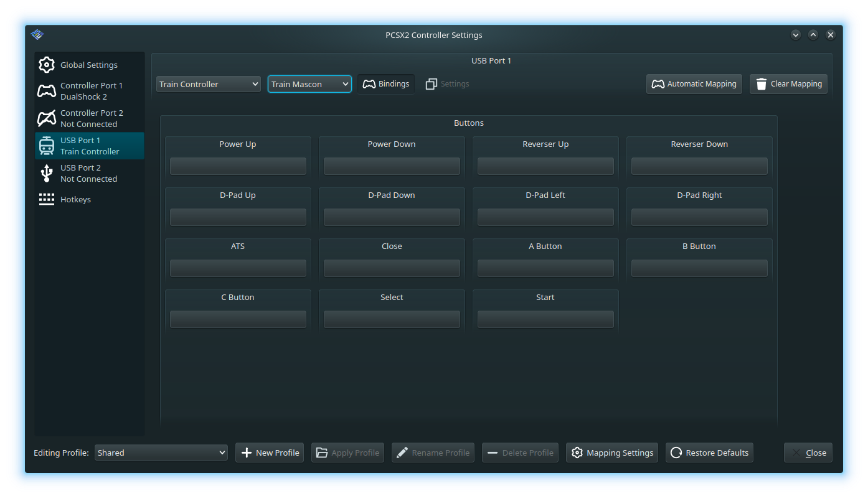Open Global Settings gear icon

[47, 65]
